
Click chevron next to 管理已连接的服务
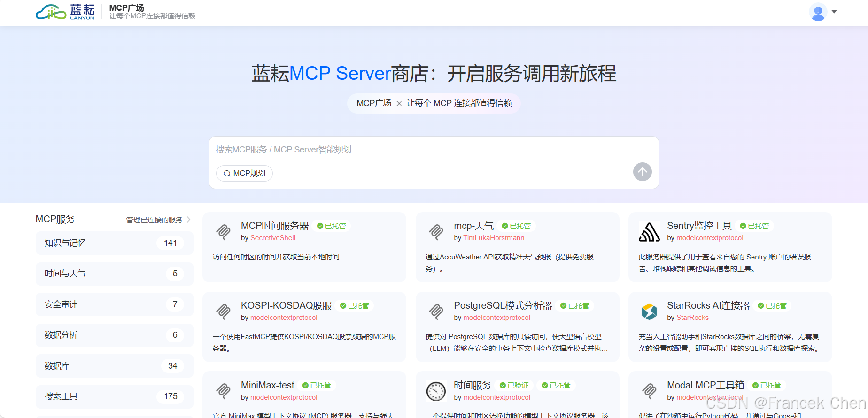coord(188,220)
